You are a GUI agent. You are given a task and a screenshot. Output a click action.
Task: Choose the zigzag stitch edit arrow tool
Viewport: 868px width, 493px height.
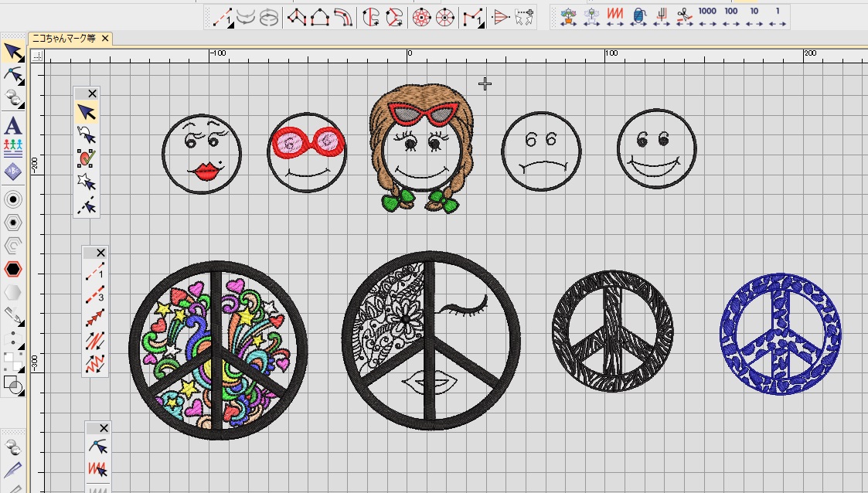[98, 470]
